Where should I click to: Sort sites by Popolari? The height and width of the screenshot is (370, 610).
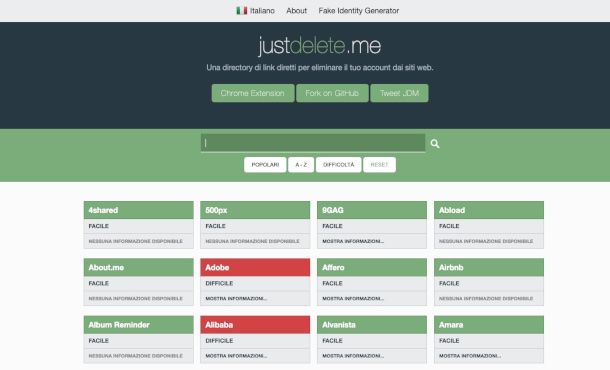pyautogui.click(x=265, y=165)
